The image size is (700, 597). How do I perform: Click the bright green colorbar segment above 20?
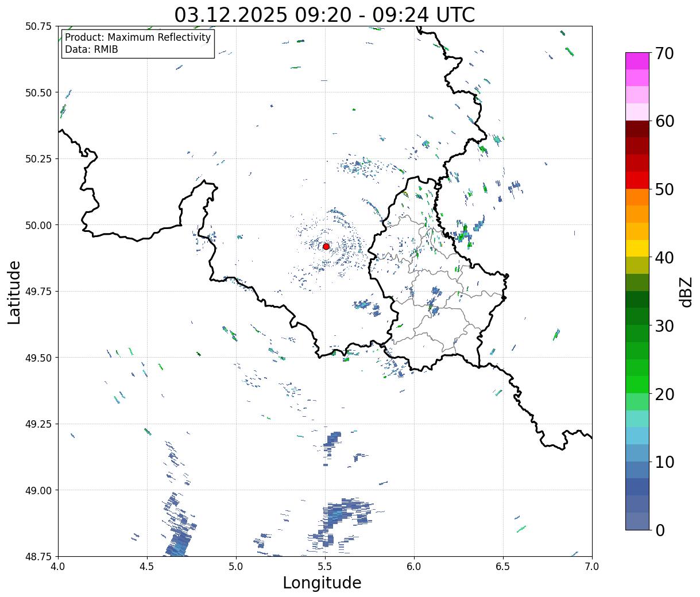[x=637, y=385]
